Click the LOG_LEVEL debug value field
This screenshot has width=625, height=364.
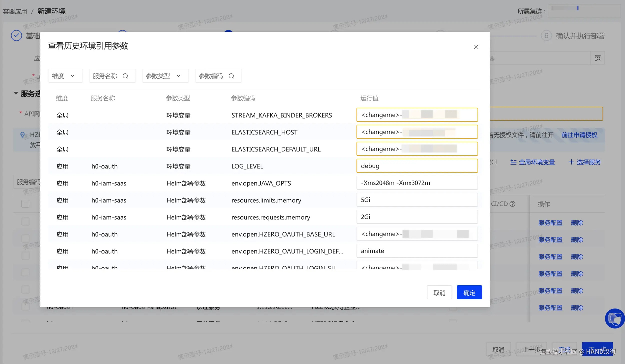[417, 166]
